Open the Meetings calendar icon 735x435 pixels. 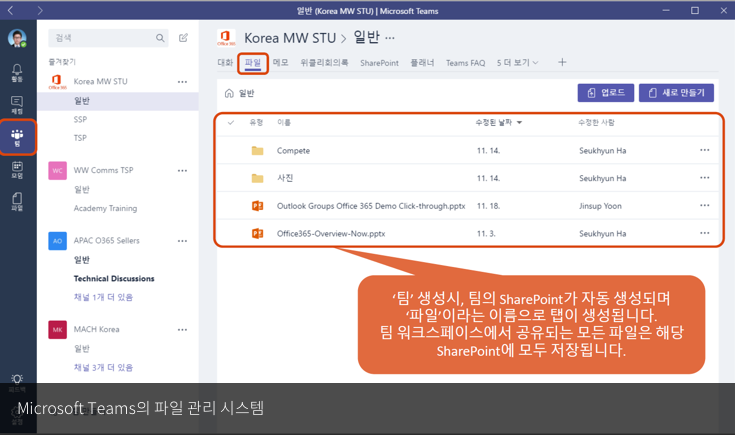[x=17, y=170]
